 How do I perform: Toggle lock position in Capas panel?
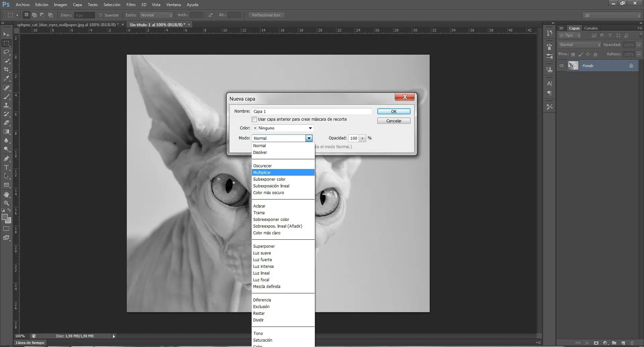(588, 54)
